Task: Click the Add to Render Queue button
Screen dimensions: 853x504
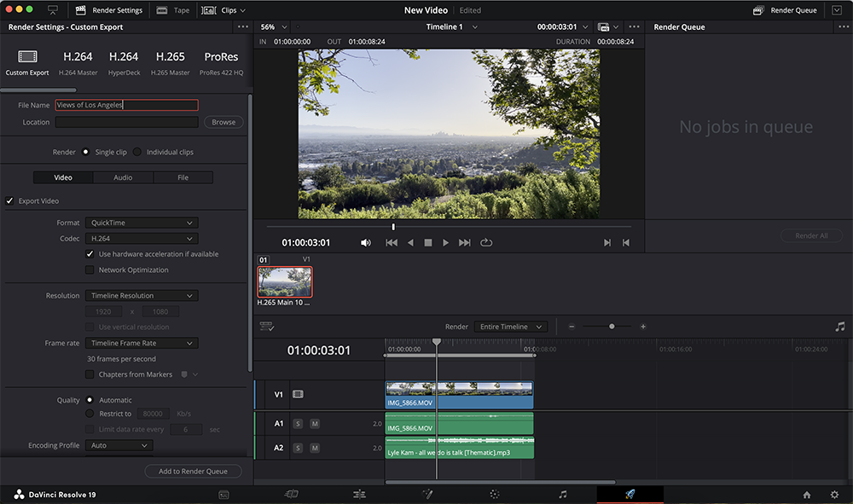Action: 193,471
